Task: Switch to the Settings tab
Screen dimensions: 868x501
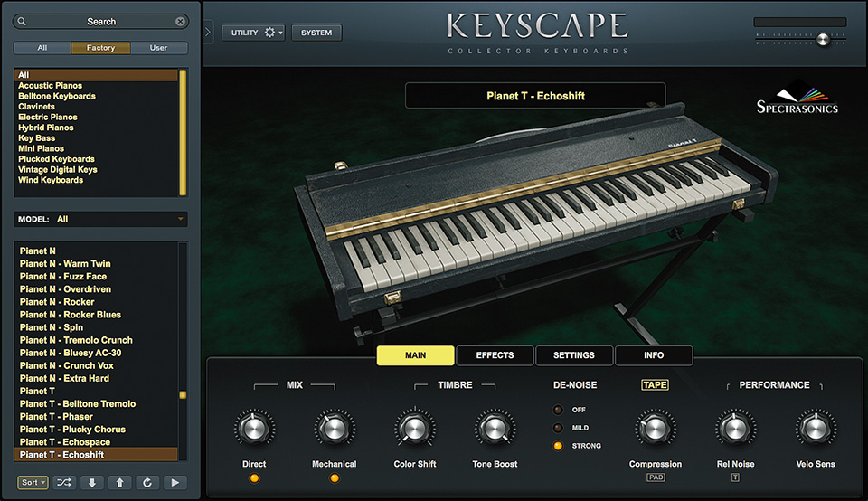Action: pos(574,355)
